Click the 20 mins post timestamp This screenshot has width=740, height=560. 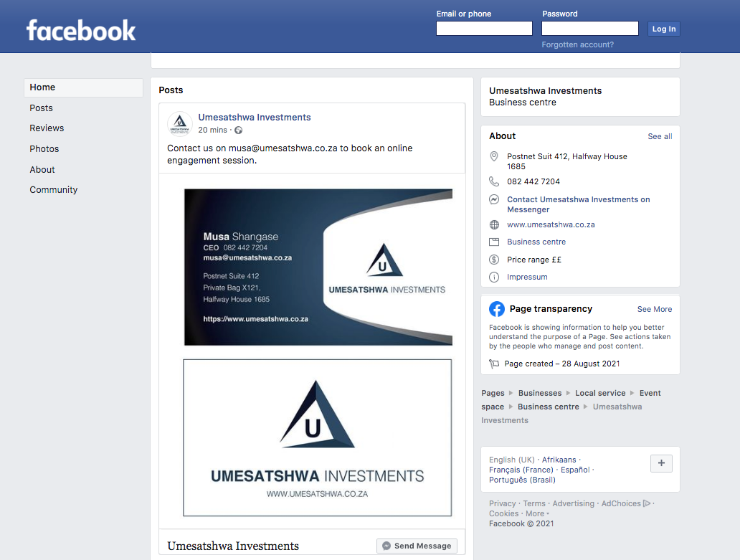[212, 130]
